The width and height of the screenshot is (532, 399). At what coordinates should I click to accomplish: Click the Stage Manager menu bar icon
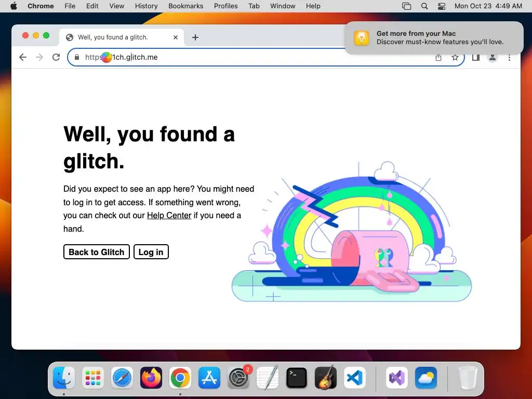[x=406, y=6]
